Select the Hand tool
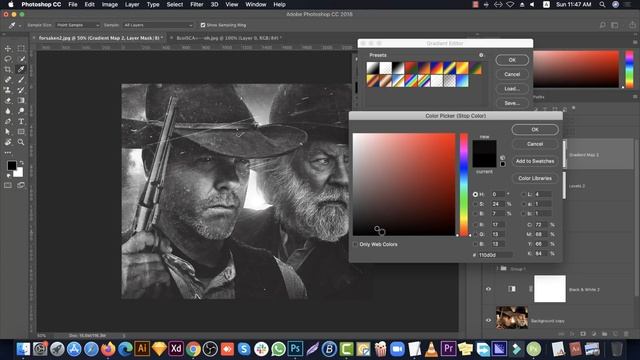 8,142
